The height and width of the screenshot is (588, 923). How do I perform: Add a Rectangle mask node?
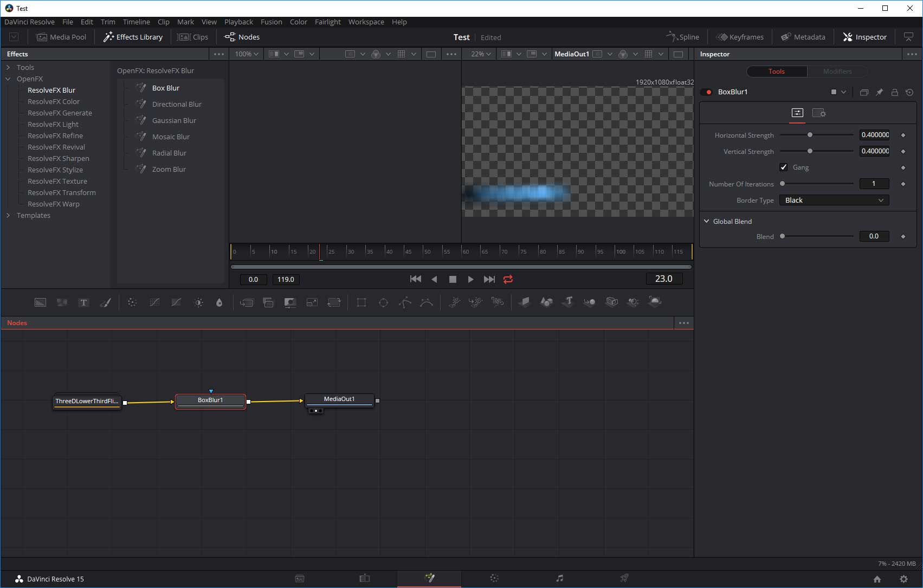click(362, 302)
